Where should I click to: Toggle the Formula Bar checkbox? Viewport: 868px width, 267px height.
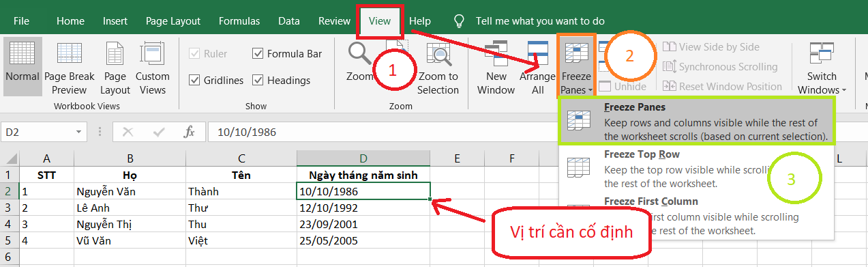tap(258, 54)
